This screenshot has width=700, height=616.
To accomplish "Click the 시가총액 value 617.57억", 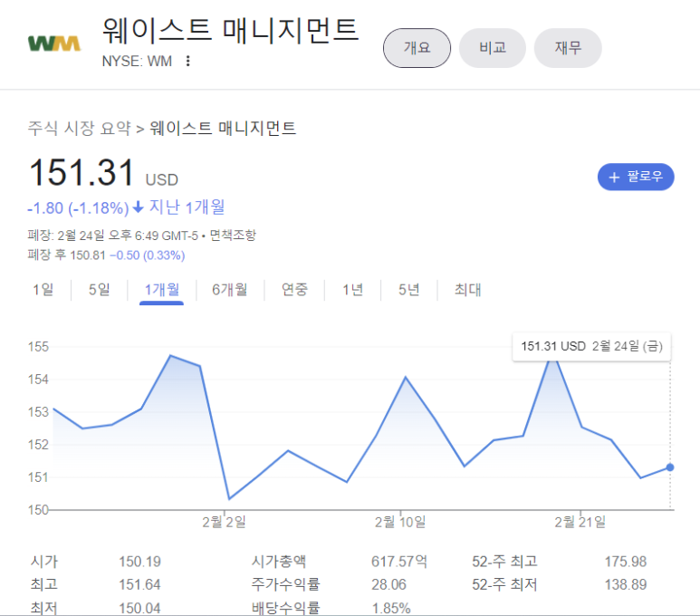I will click(399, 562).
